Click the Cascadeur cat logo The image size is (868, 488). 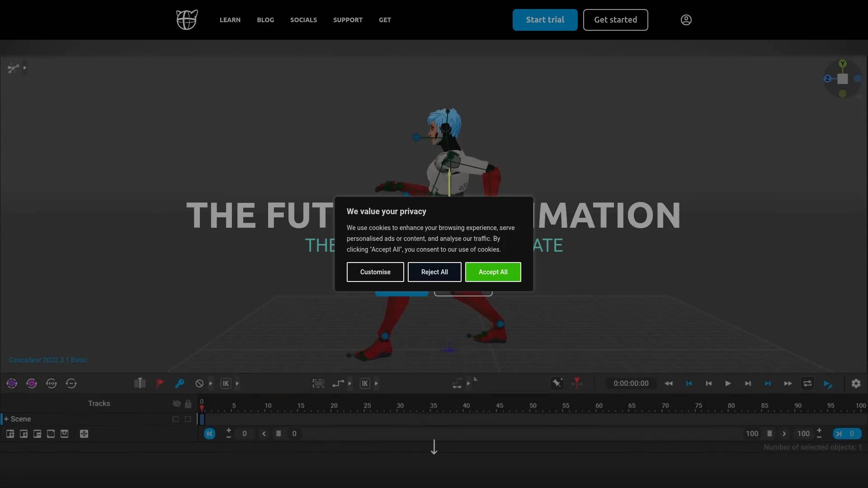(x=187, y=20)
